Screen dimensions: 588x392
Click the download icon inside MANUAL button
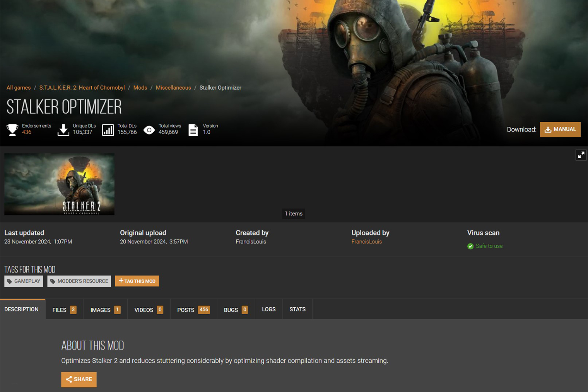click(548, 130)
